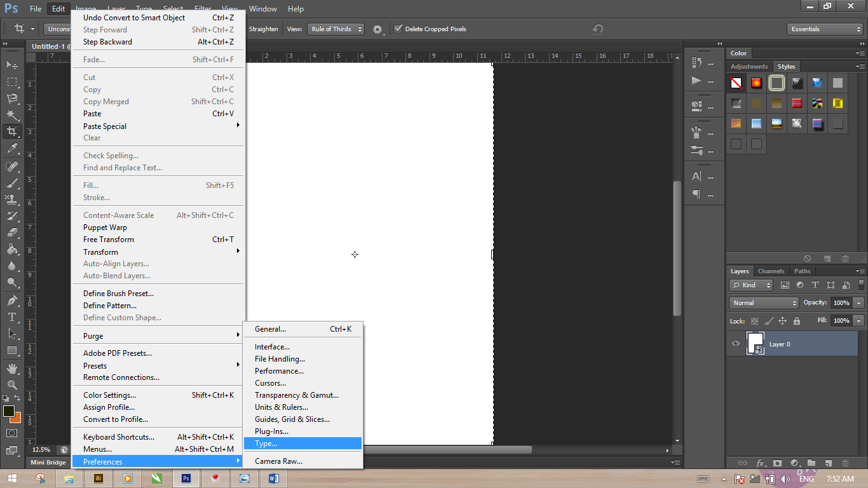Select the Clone Stamp tool
The image size is (868, 488).
click(11, 200)
